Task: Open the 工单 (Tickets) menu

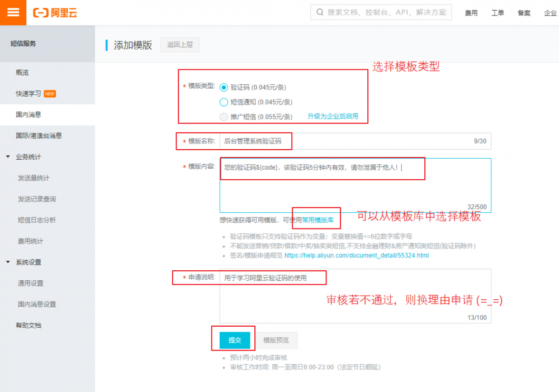Action: click(x=498, y=12)
